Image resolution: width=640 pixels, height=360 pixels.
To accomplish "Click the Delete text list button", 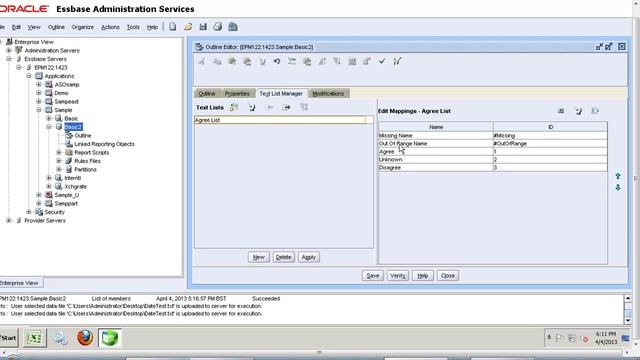I will coord(283,257).
